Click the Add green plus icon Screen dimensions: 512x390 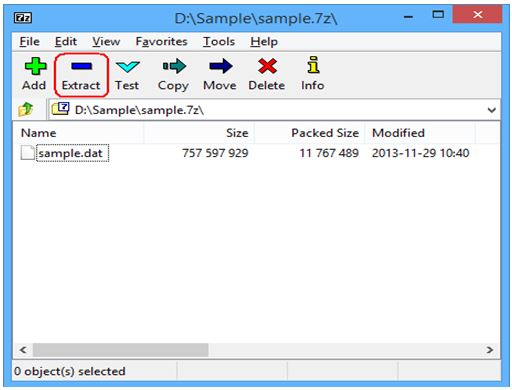tap(35, 66)
